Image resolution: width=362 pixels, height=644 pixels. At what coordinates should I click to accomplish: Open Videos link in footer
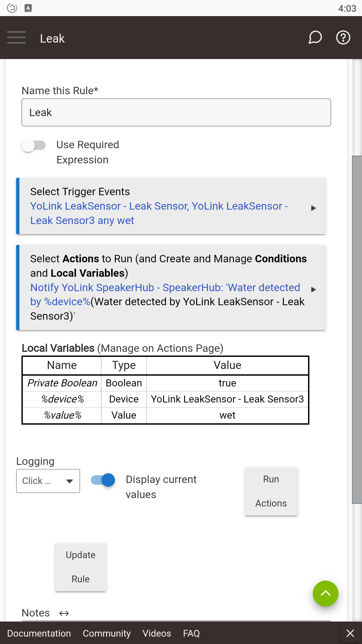(157, 633)
